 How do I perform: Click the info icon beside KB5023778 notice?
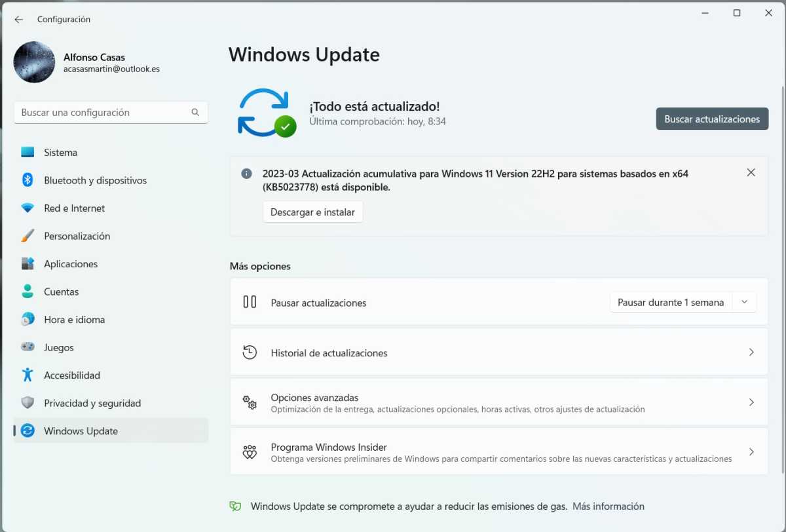247,174
